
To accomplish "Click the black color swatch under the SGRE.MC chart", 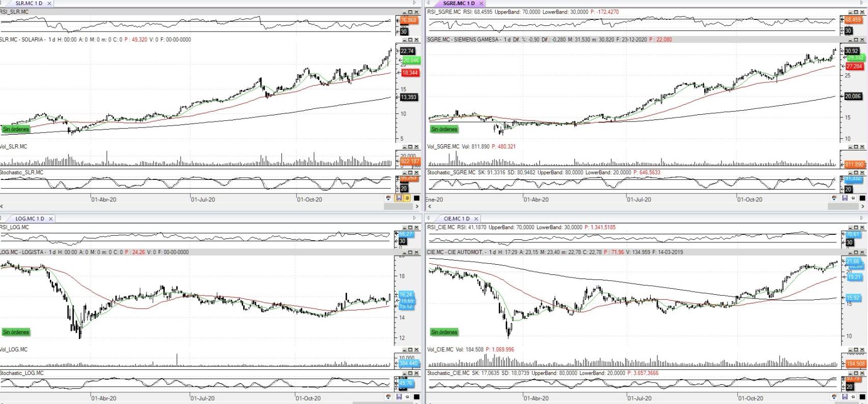I will pyautogui.click(x=862, y=198).
